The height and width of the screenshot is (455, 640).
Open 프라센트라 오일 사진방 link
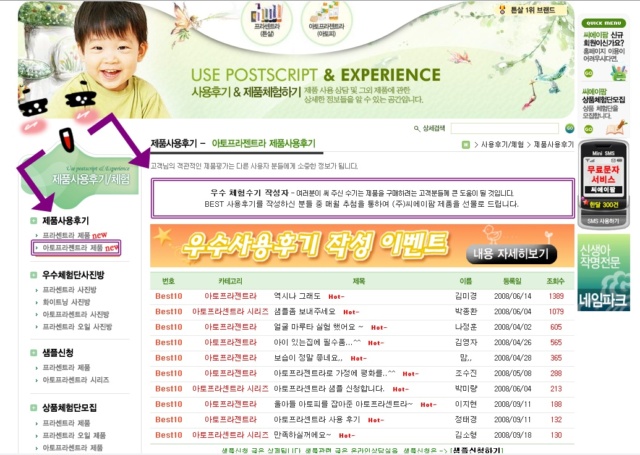tap(77, 327)
